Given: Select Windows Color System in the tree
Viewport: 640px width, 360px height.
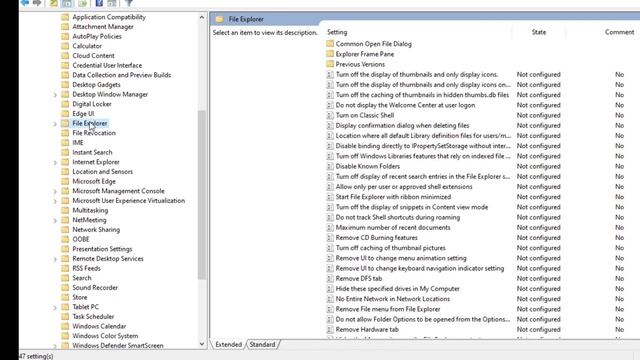Looking at the screenshot, I should [x=105, y=336].
